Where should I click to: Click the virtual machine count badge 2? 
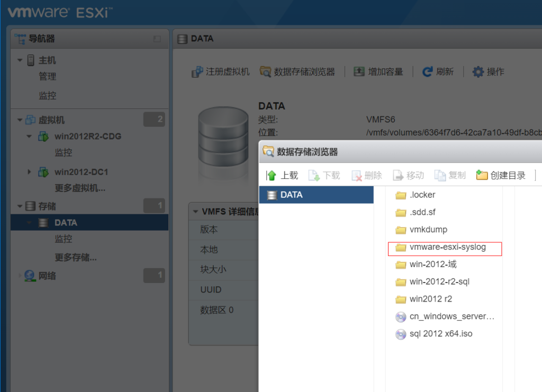[154, 119]
